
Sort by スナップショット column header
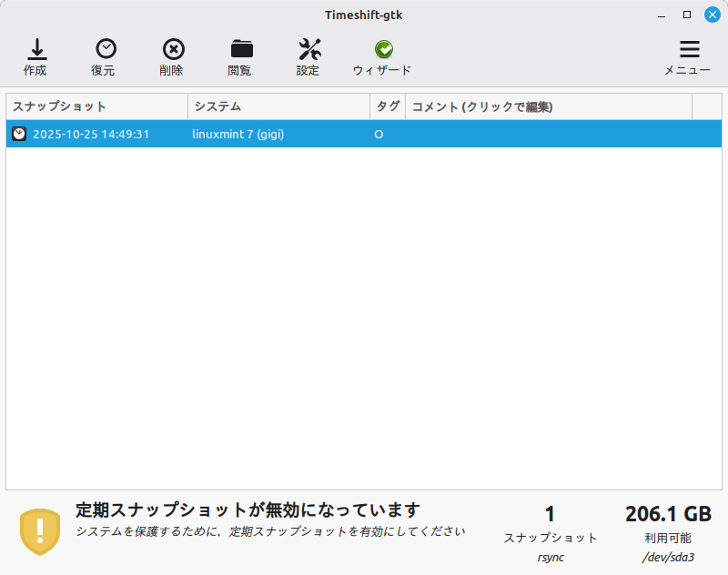pyautogui.click(x=96, y=106)
